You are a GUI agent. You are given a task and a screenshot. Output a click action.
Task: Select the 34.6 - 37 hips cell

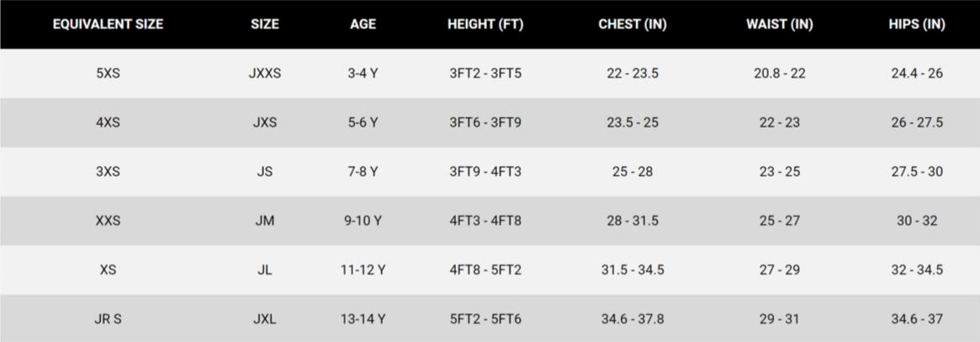(917, 318)
